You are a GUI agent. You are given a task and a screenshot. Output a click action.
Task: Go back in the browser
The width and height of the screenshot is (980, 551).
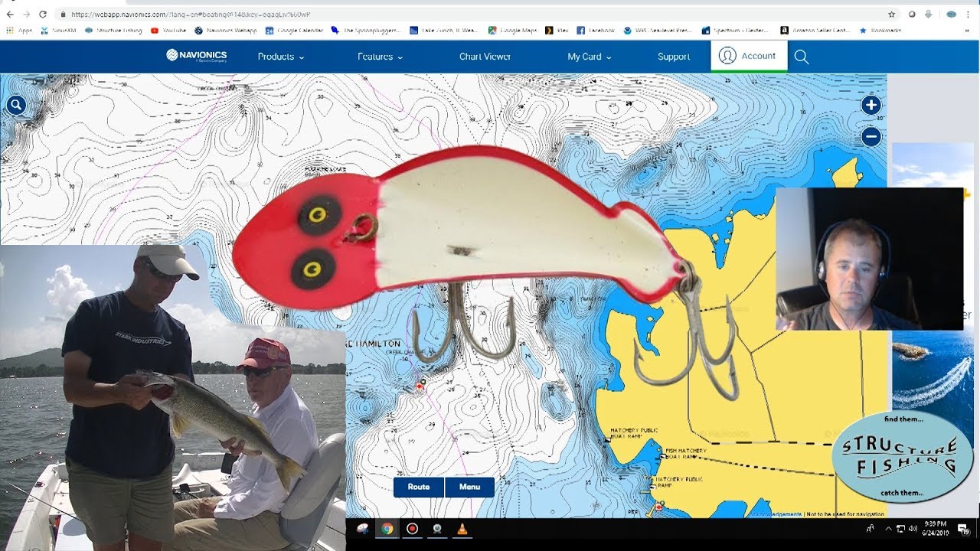pos(10,15)
